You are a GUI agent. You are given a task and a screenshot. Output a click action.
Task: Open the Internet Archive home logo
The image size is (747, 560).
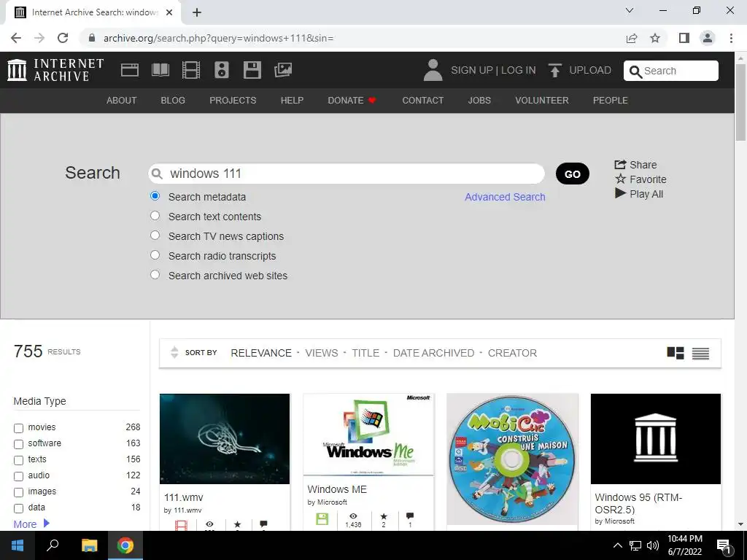pos(55,70)
